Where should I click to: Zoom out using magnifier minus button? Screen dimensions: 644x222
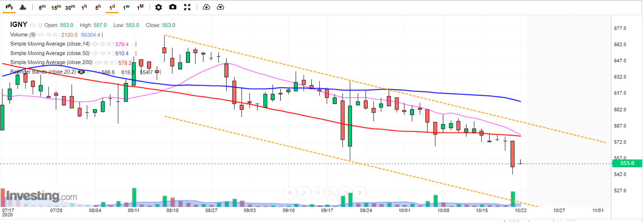(318, 192)
